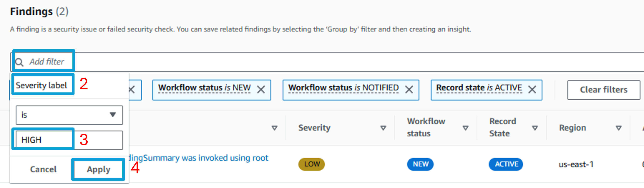Image resolution: width=644 pixels, height=188 pixels.
Task: Cancel the filter popup
Action: [43, 169]
